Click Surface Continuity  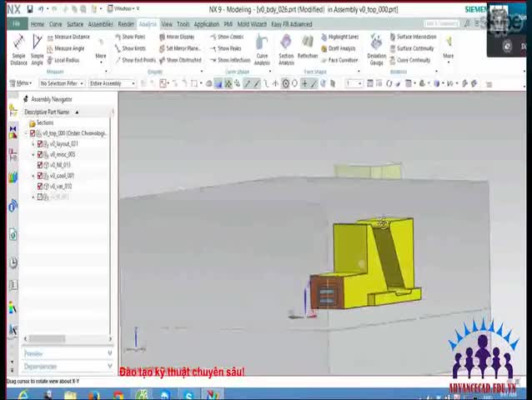(412, 48)
